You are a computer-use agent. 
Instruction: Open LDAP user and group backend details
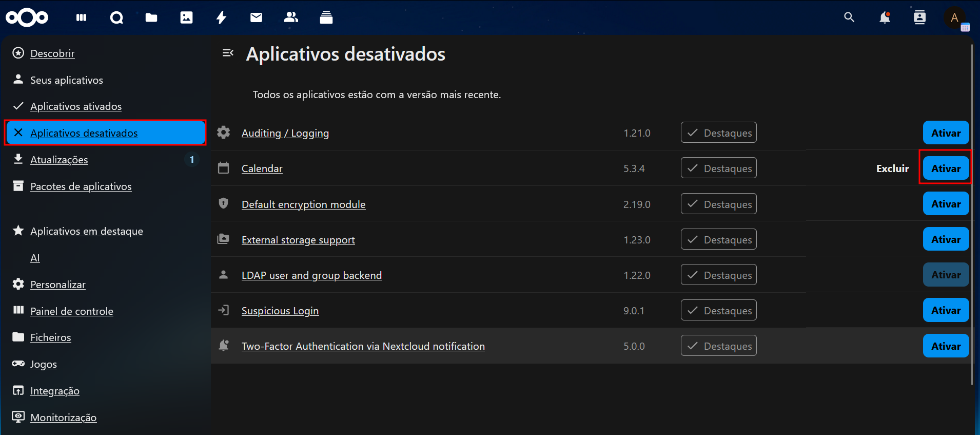pyautogui.click(x=312, y=275)
